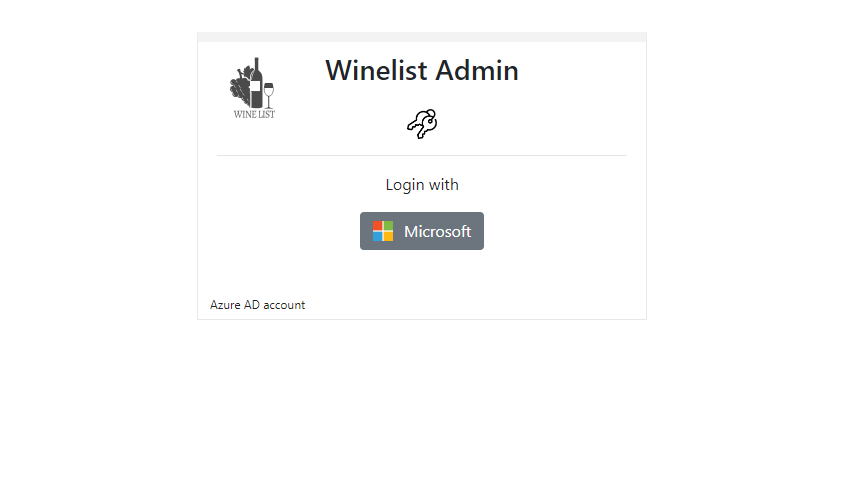Screen dimensions: 845x498
Task: Click the Microsoft four-color logo
Action: [x=383, y=231]
